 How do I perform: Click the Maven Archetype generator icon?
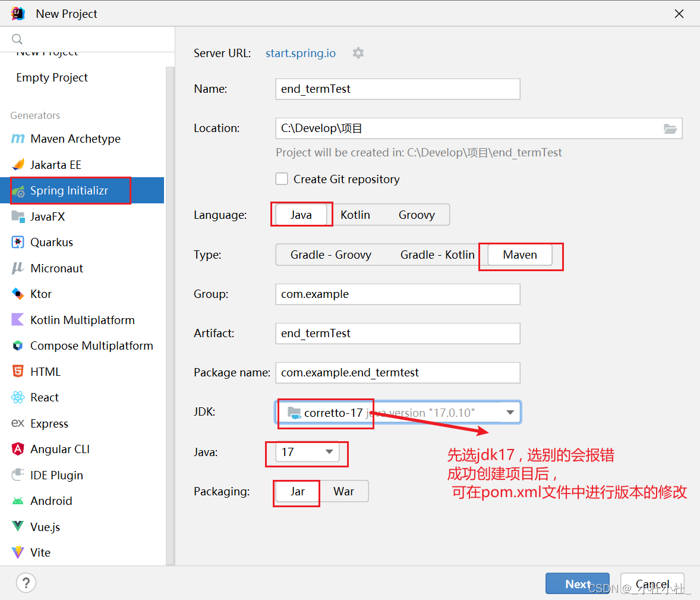(18, 139)
